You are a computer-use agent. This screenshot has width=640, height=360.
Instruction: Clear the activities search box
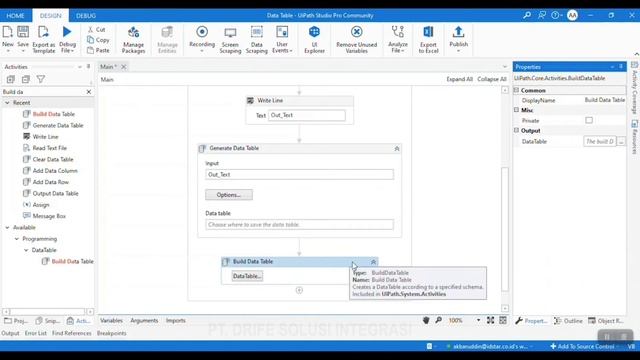89,92
